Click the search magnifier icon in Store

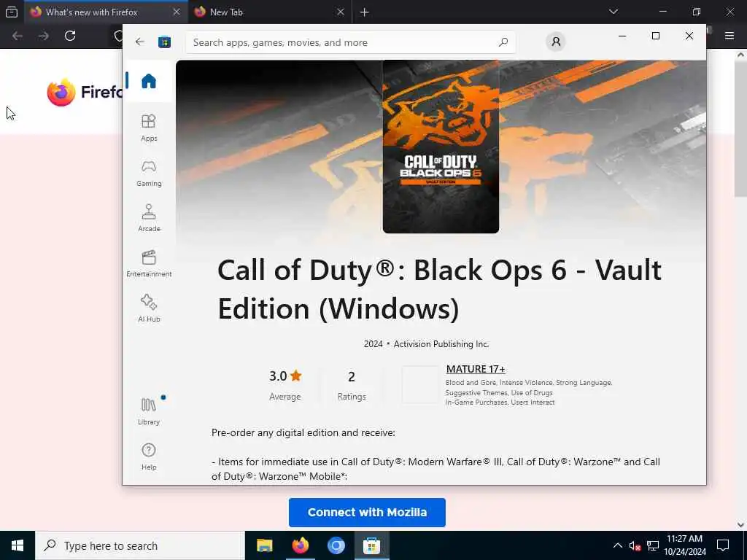click(503, 42)
